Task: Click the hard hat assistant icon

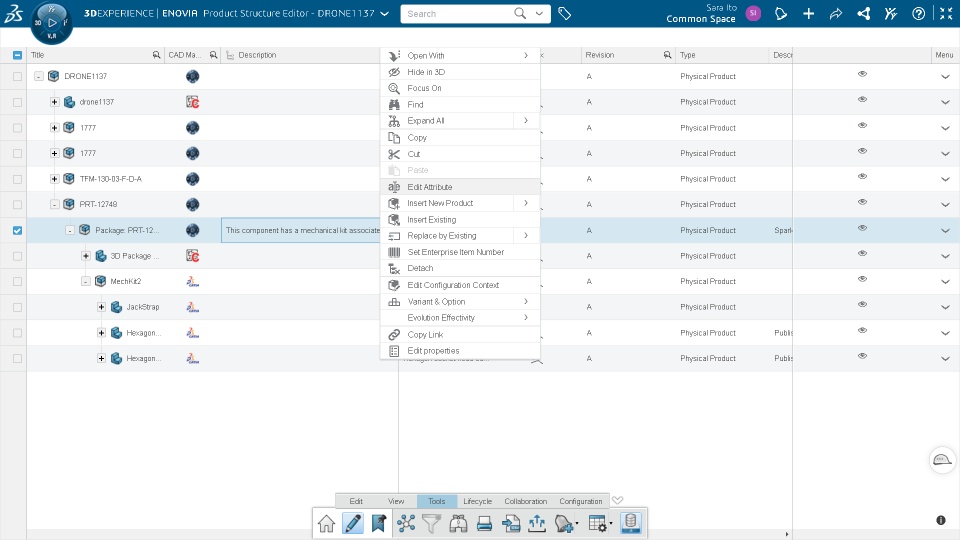Action: [942, 460]
